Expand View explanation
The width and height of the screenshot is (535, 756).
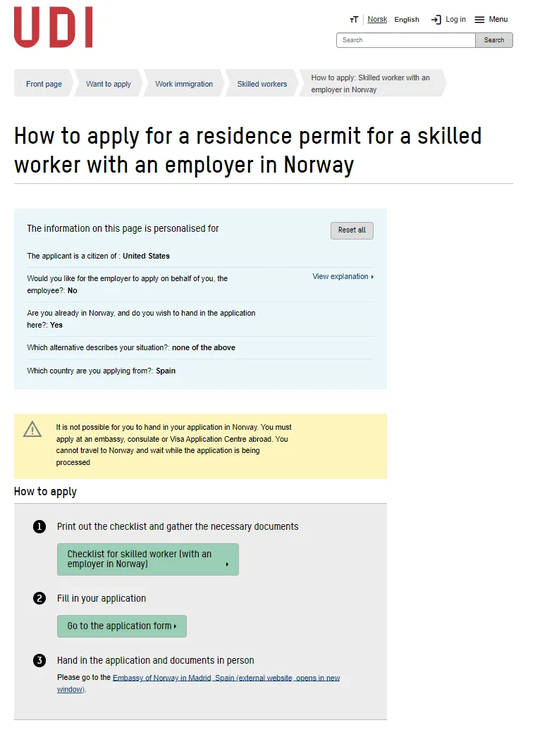343,276
